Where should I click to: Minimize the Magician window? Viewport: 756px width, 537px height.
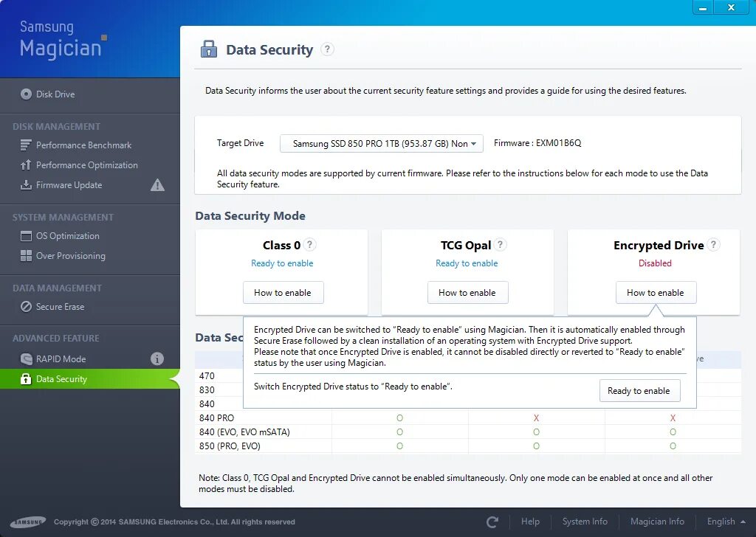(x=704, y=7)
